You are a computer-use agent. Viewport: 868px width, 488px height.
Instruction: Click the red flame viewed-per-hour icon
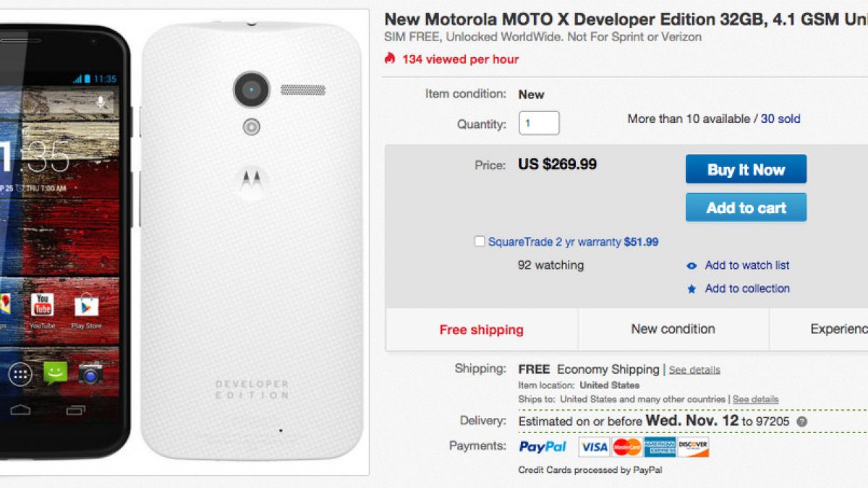[x=390, y=59]
